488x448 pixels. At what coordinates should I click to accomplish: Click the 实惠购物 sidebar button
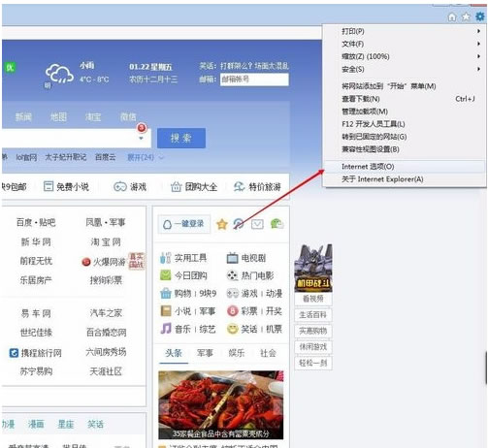click(x=313, y=331)
